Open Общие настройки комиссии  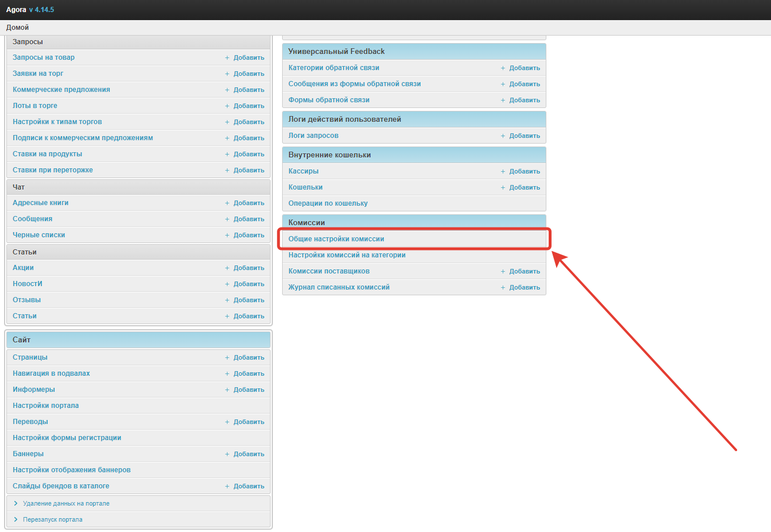[336, 239]
